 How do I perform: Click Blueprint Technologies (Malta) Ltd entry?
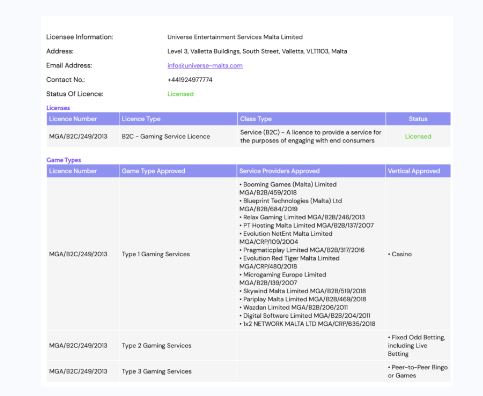click(x=291, y=205)
